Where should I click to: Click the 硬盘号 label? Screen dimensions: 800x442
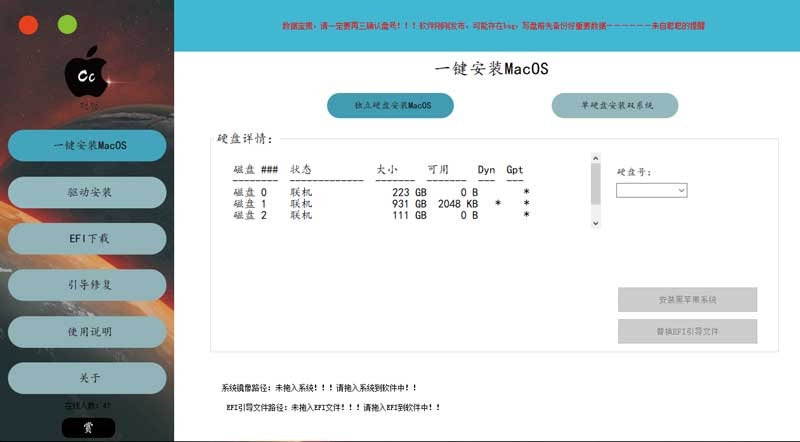coord(634,172)
